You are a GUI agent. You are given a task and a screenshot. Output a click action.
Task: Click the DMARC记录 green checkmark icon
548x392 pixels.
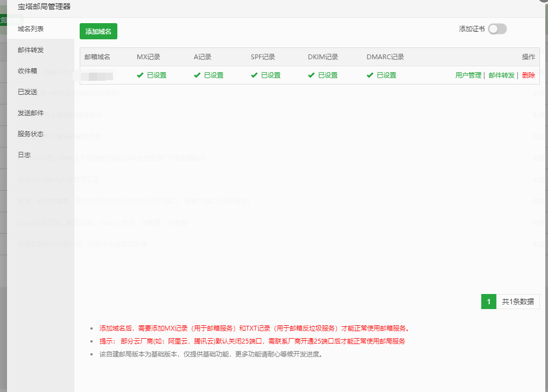(x=370, y=75)
